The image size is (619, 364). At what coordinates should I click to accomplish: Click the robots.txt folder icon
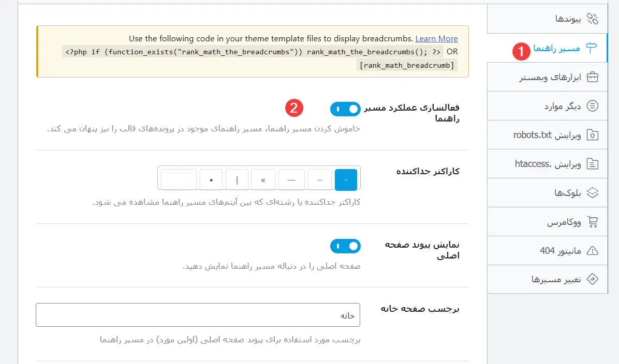592,135
